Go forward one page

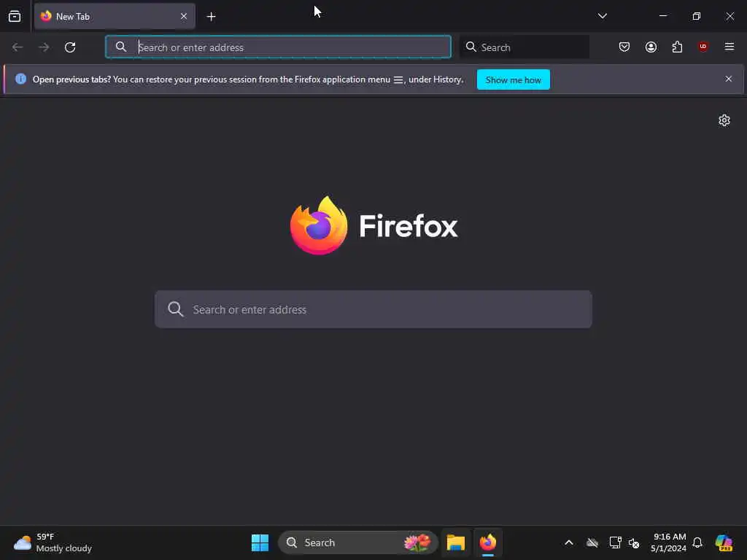(44, 47)
